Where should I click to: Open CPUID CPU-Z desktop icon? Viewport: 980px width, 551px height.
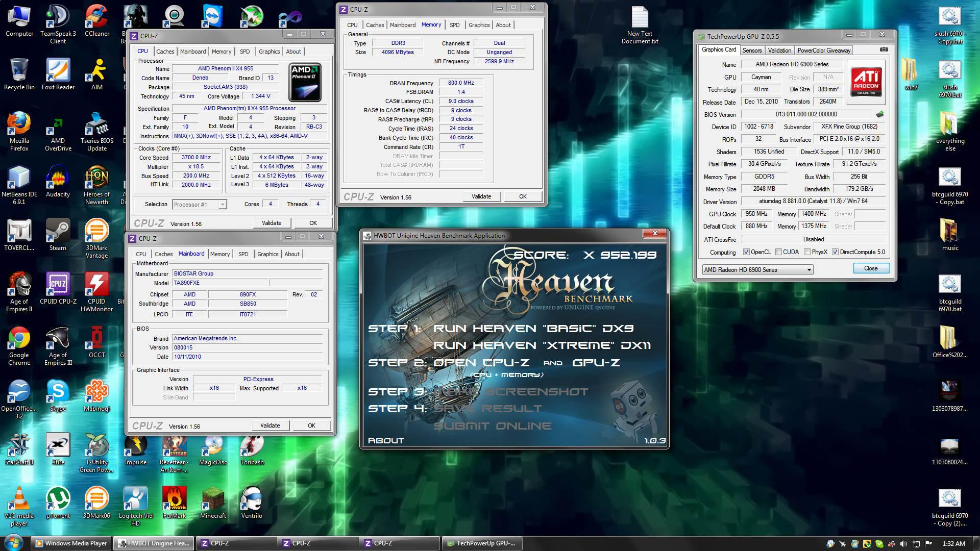[58, 289]
